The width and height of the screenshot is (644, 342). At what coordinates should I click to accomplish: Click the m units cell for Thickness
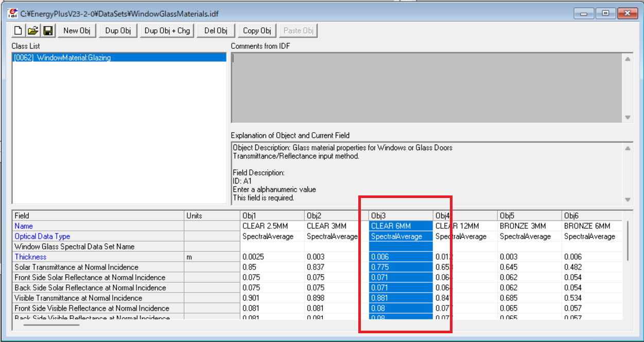[212, 257]
